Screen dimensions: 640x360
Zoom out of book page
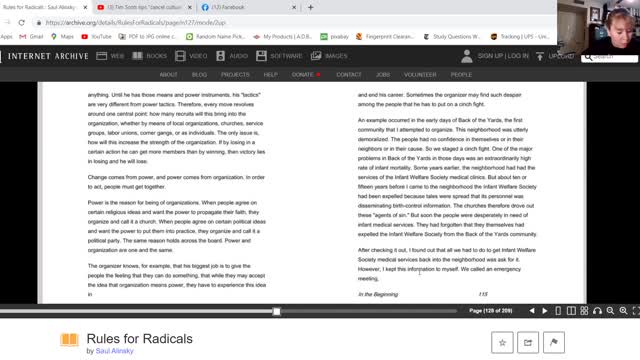610,311
